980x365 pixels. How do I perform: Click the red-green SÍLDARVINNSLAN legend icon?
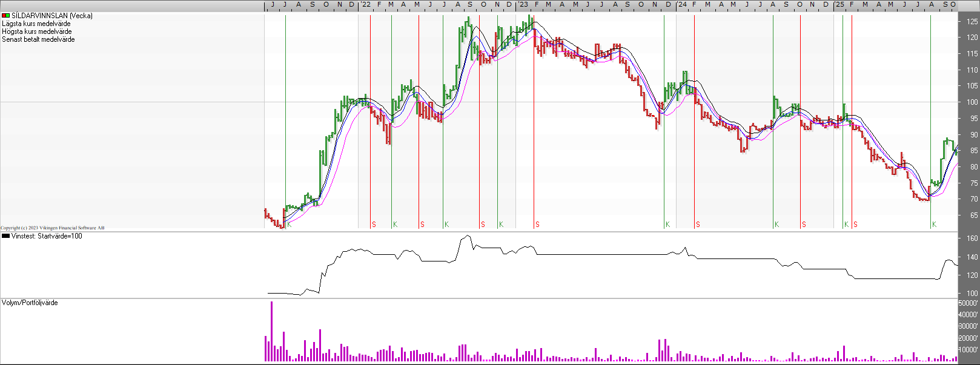click(5, 16)
